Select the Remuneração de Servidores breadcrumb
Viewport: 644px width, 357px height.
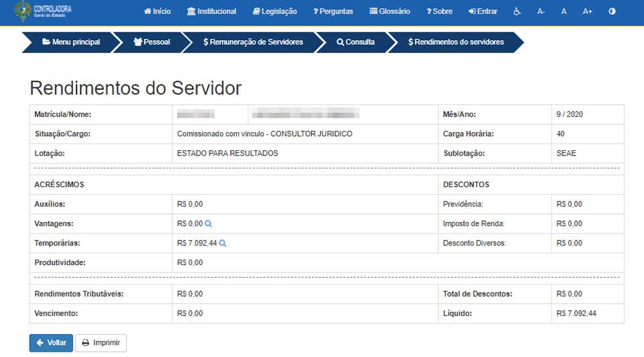[x=253, y=42]
